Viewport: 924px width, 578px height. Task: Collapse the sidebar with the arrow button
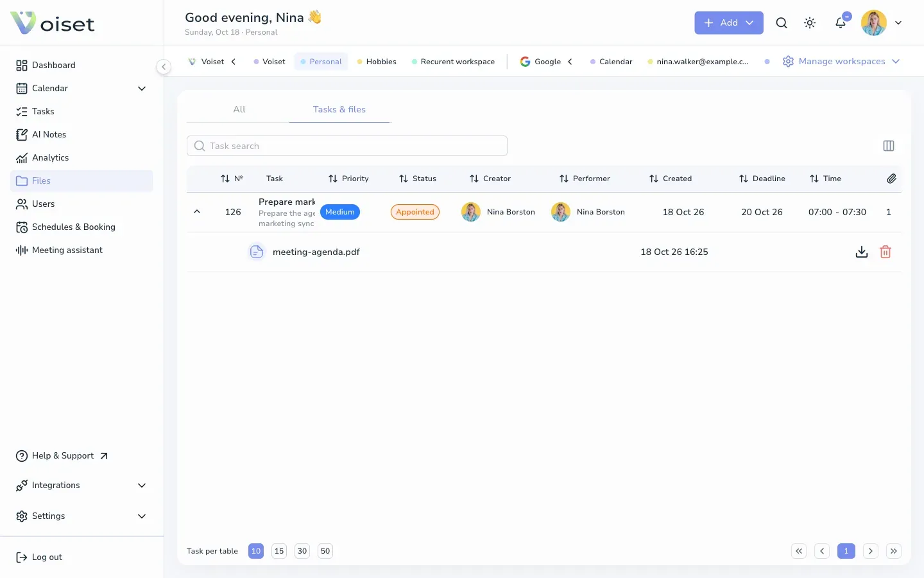pos(164,67)
